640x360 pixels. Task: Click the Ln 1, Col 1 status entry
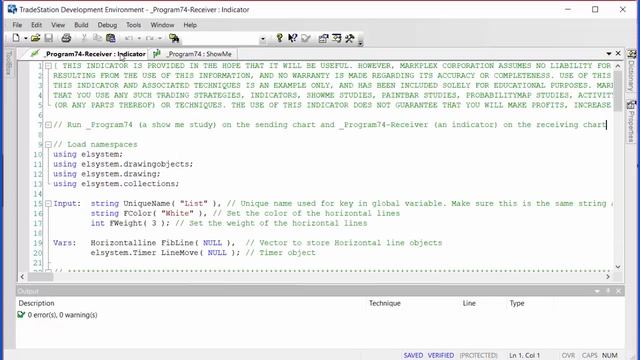coord(524,356)
